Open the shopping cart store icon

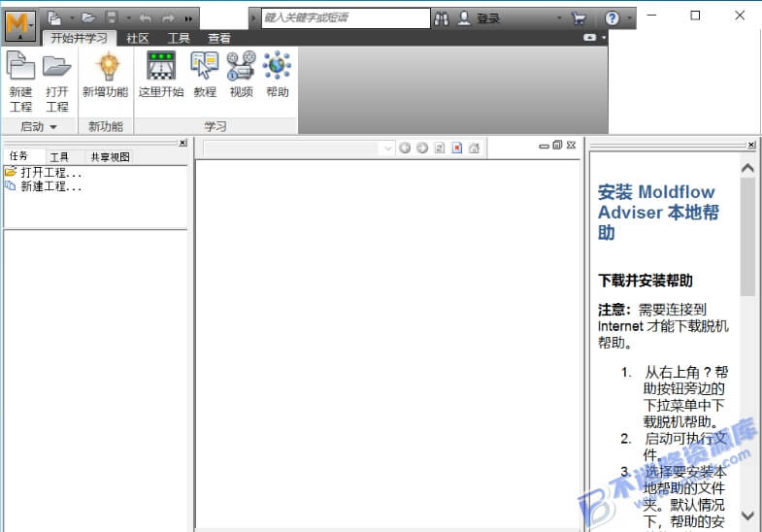click(x=579, y=18)
